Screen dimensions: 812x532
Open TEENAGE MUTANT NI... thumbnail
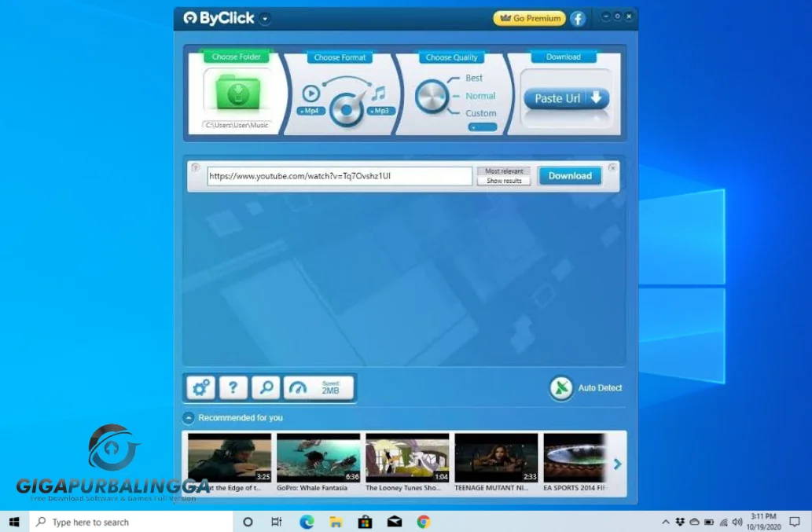pos(496,457)
